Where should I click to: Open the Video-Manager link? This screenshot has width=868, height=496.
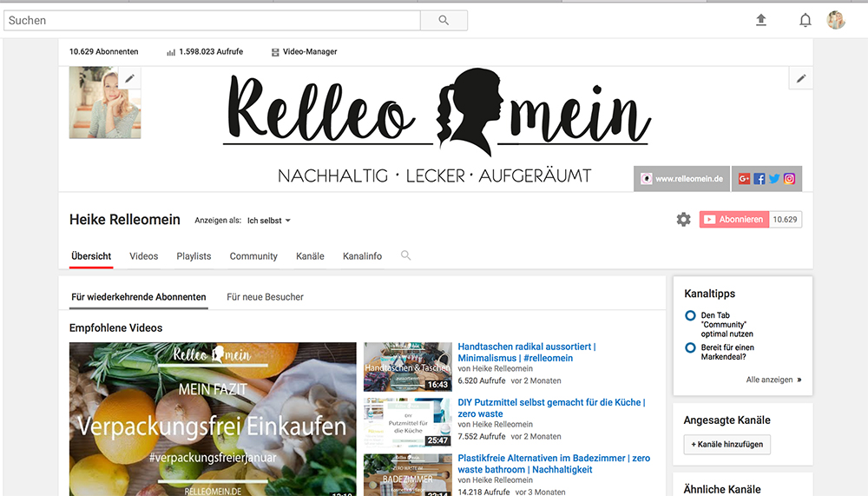pyautogui.click(x=304, y=51)
